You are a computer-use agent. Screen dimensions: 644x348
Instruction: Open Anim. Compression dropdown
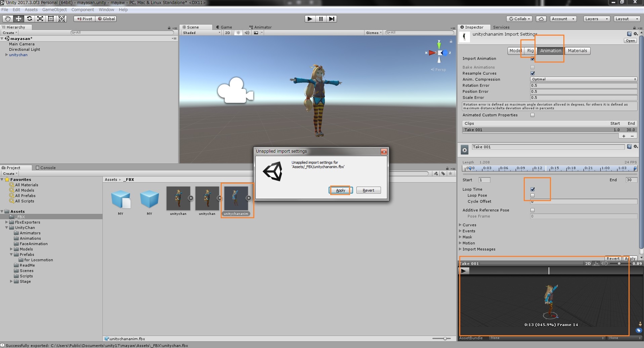[x=584, y=79]
